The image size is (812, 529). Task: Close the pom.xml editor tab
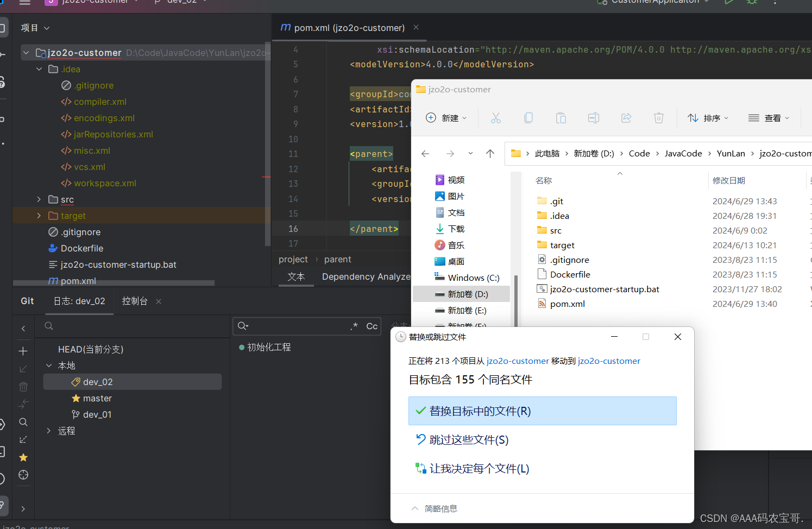[x=416, y=27]
